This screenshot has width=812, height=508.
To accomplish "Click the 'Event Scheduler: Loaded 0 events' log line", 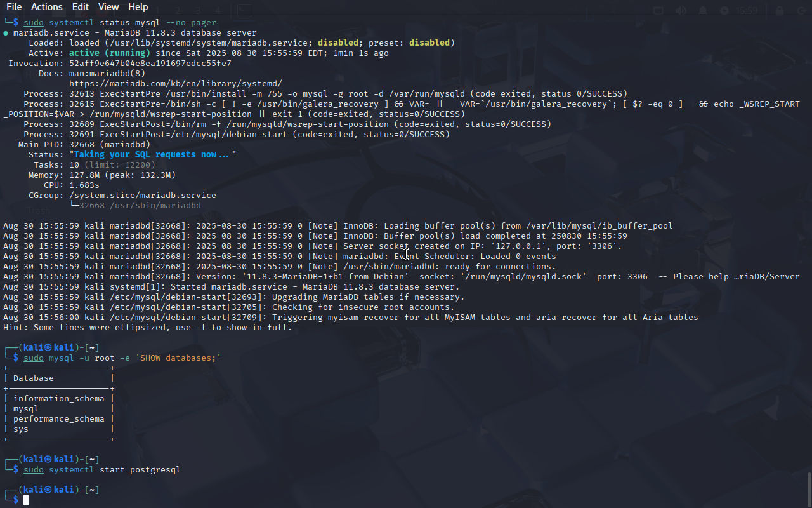I will (x=280, y=257).
